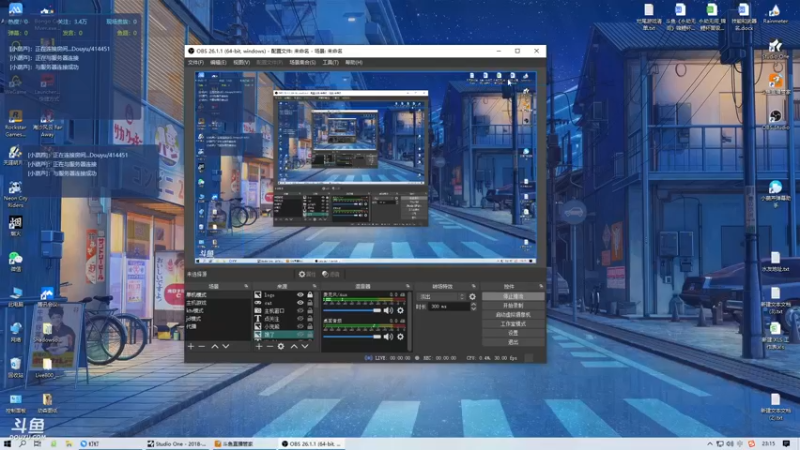Click the 工作室模式 studio mode button
This screenshot has width=800, height=450.
click(x=513, y=324)
